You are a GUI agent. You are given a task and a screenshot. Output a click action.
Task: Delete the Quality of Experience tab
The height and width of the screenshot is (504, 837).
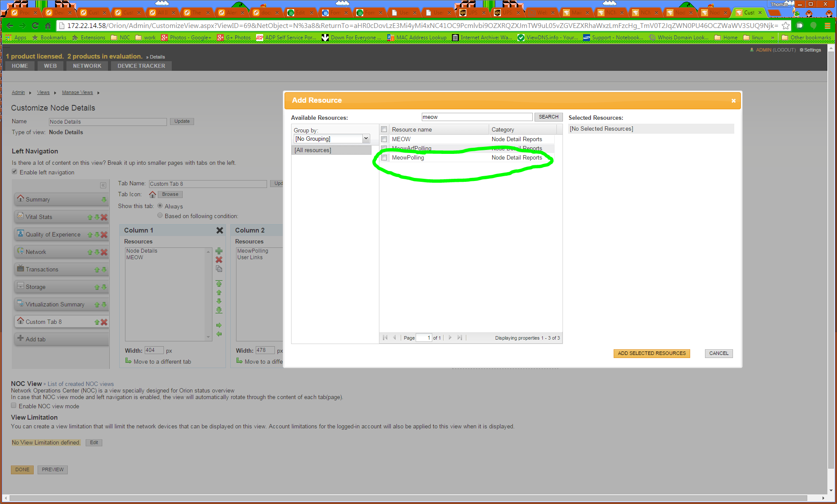[x=104, y=235]
